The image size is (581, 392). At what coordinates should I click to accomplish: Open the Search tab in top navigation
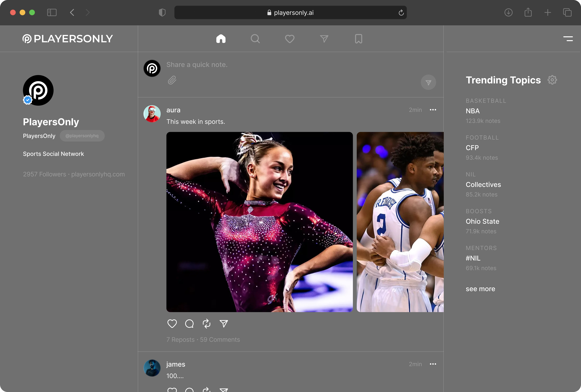point(255,39)
